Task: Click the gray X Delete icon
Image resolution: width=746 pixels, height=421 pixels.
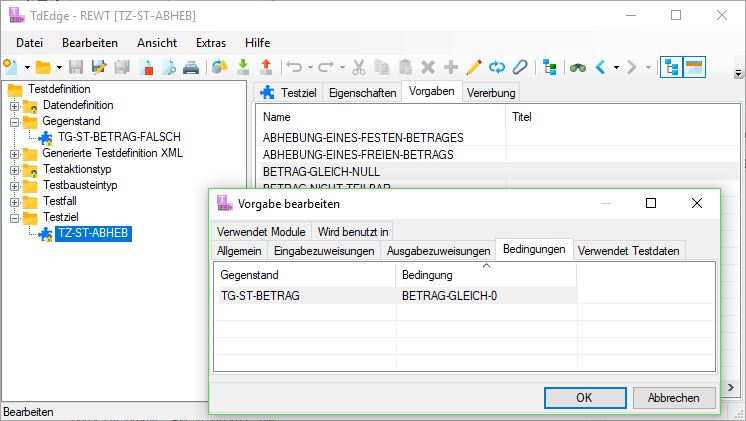Action: coord(427,68)
